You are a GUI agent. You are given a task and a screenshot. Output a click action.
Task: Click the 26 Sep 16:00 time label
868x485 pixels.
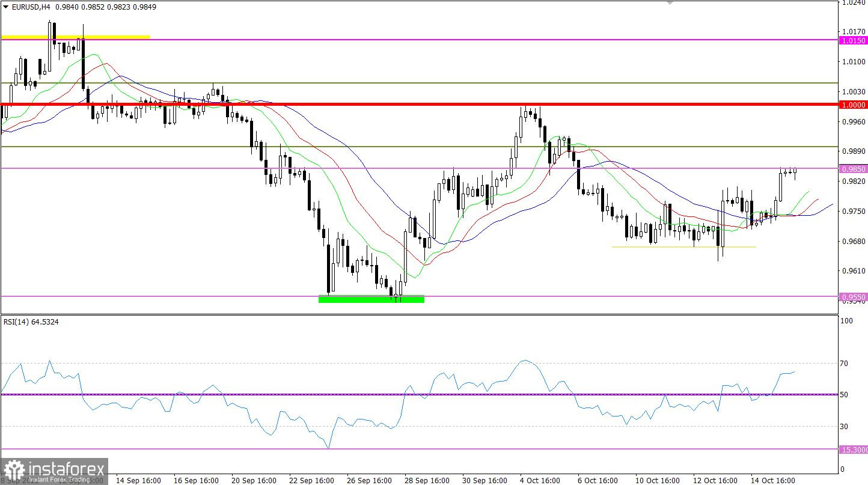[x=369, y=480]
